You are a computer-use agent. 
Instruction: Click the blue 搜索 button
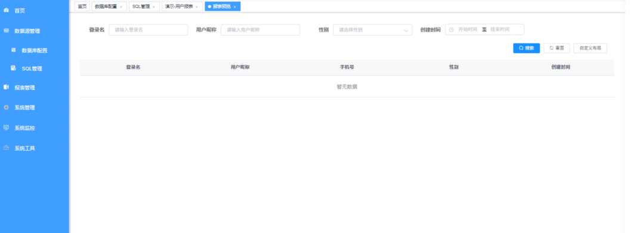pos(527,48)
